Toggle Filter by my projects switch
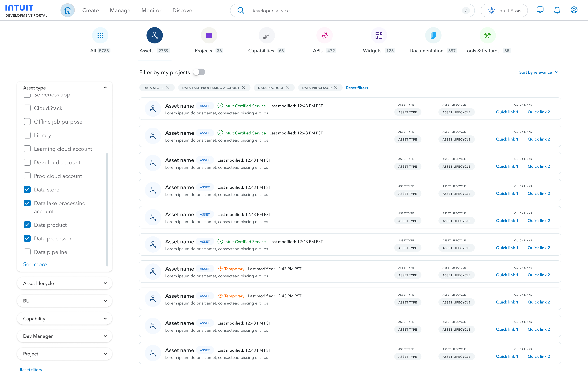Viewport: 588px width, 387px height. coord(199,72)
